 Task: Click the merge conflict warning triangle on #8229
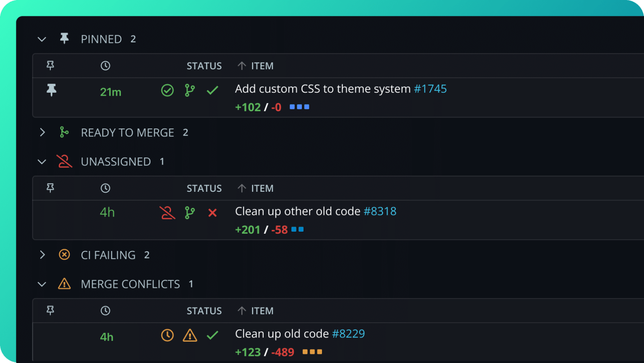click(x=190, y=335)
